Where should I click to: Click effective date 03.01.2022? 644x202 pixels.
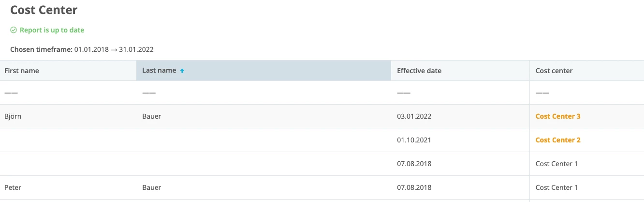tap(414, 116)
